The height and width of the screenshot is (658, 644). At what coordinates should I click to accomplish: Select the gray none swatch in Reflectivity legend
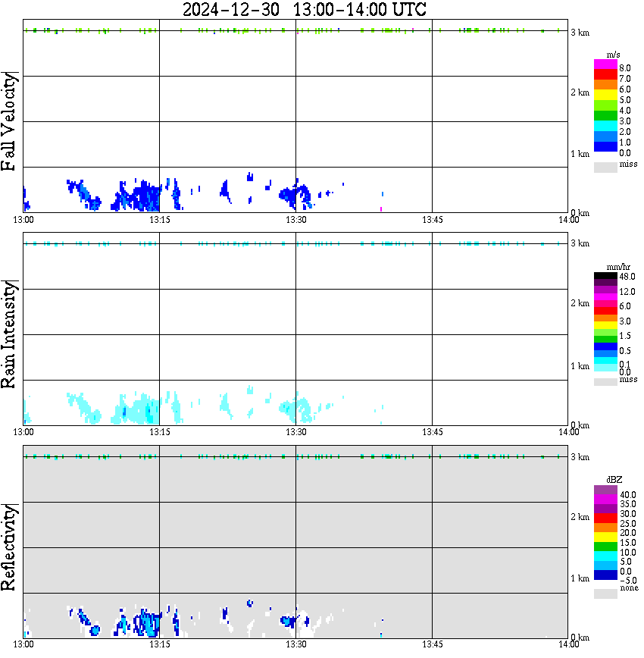(606, 594)
